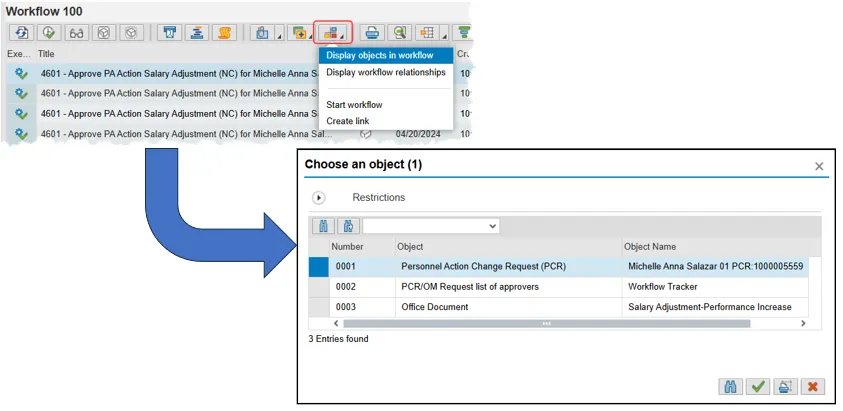
Task: Close the Choose an object dialog
Action: [x=819, y=166]
